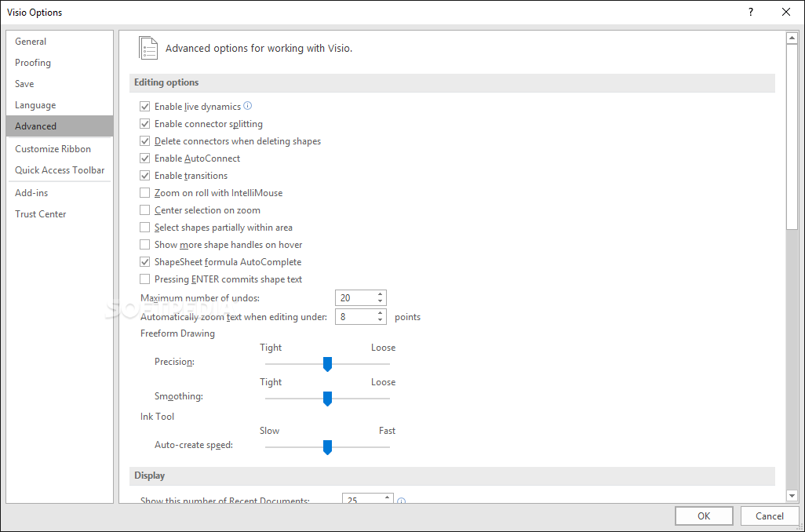
Task: Click the Help question mark in title bar
Action: (751, 12)
